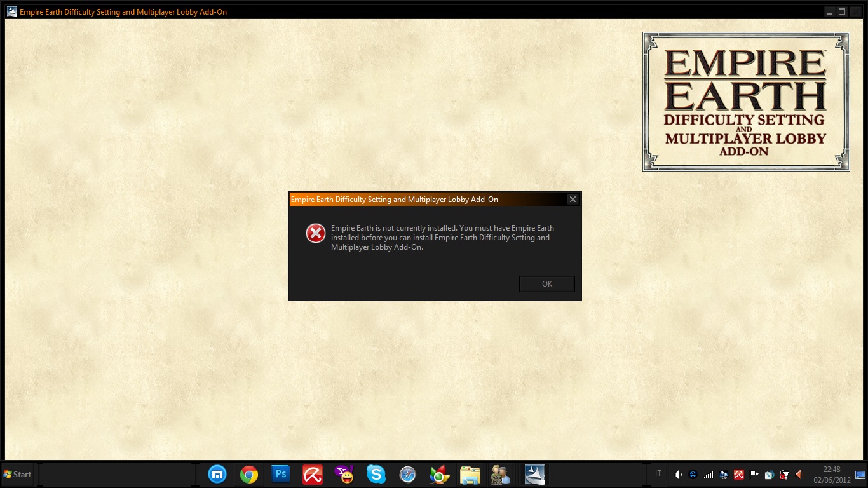Open the white speaker volume control in tray

[x=678, y=475]
